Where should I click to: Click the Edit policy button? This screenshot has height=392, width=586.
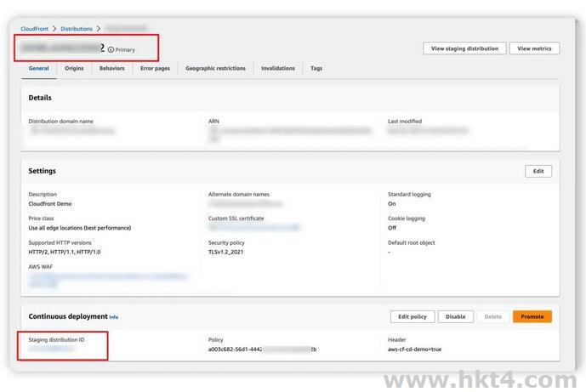click(x=412, y=316)
